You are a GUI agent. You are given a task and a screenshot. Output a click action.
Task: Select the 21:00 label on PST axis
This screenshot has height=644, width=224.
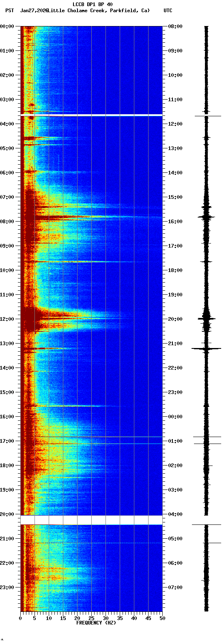(6, 539)
